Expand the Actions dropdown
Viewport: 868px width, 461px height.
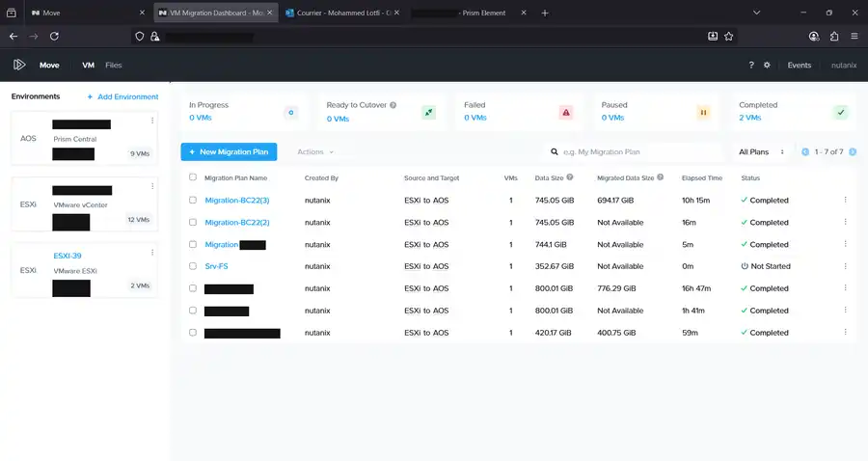click(315, 151)
